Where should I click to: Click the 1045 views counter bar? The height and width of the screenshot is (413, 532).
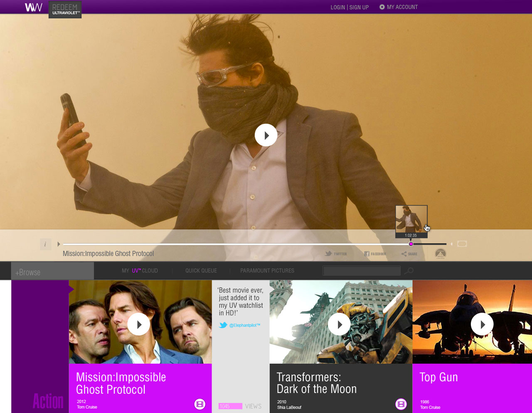[231, 406]
